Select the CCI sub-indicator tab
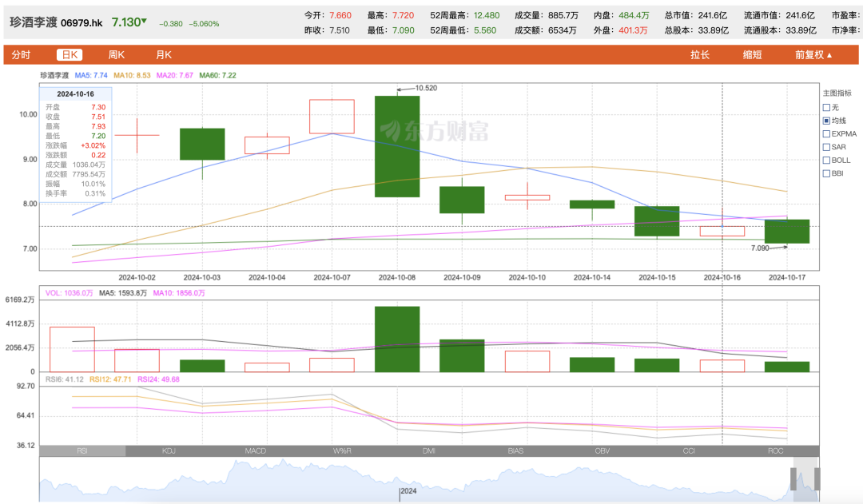Screen dimensions: 863x504 [689, 450]
